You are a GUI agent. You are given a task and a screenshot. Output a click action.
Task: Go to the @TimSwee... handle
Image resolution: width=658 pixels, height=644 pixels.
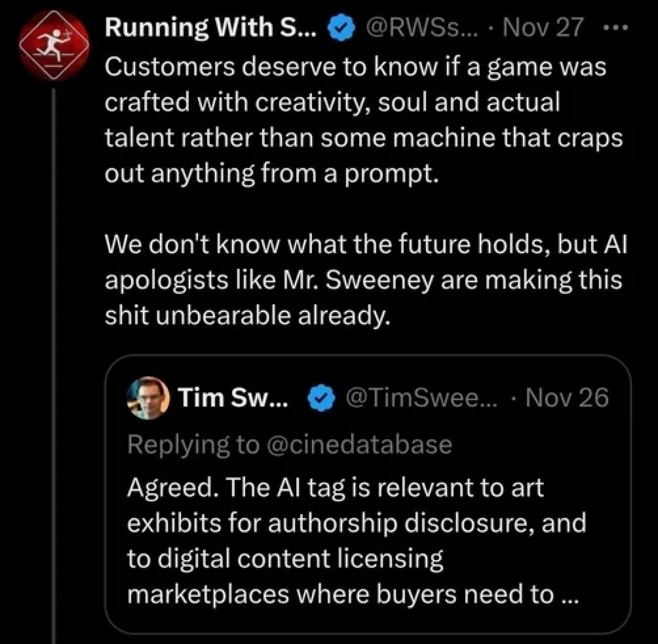click(421, 398)
